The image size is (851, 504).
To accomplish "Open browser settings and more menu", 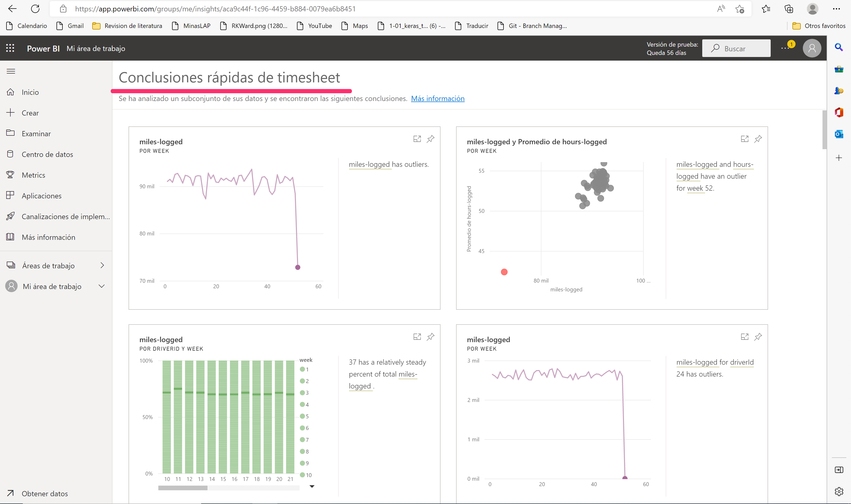I will click(836, 9).
